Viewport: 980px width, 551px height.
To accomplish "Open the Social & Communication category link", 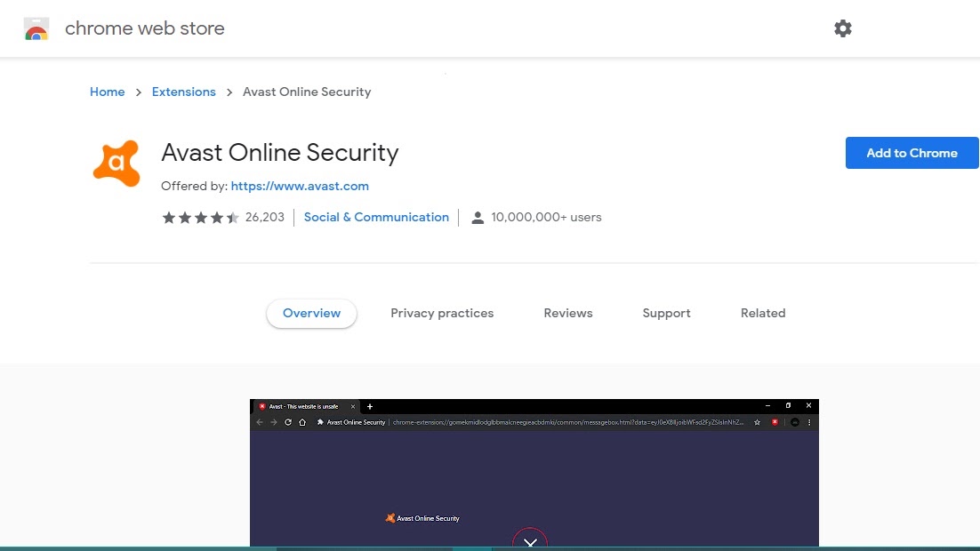I will click(376, 218).
